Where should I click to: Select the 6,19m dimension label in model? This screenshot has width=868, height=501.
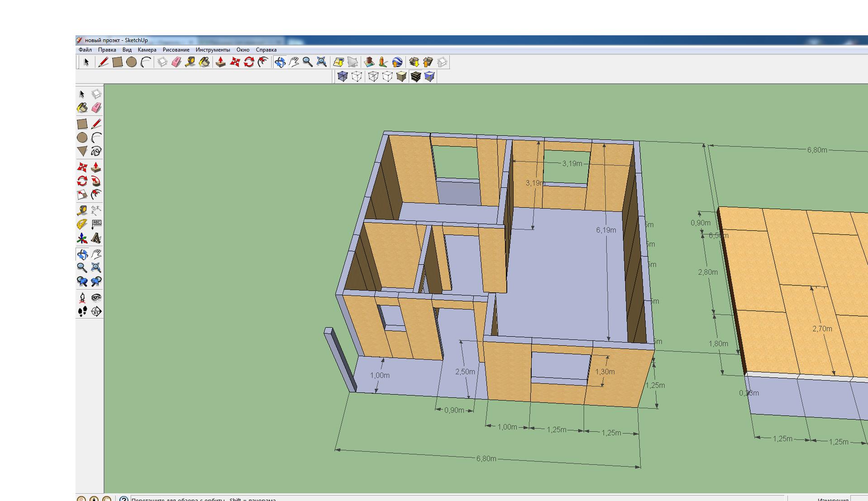(x=606, y=230)
